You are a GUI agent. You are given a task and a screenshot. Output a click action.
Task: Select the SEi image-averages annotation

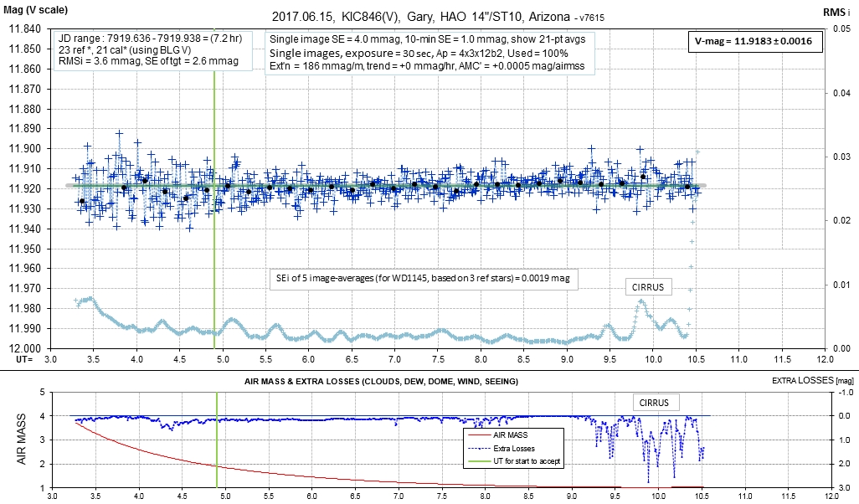[423, 281]
